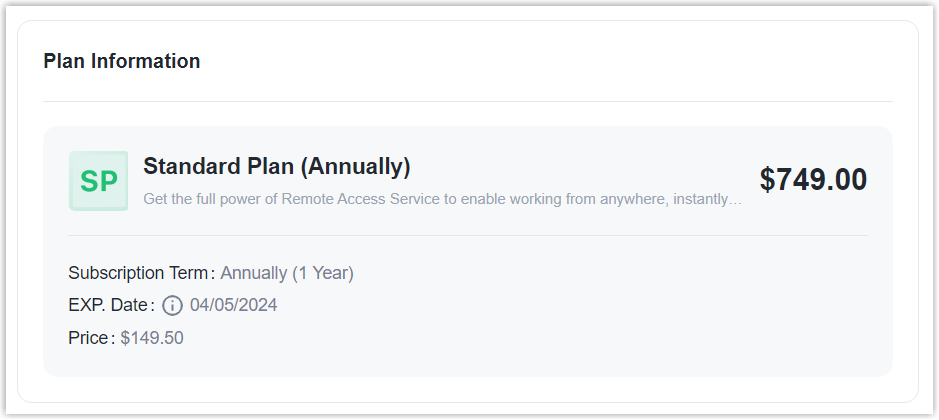Image resolution: width=939 pixels, height=420 pixels.
Task: Click the divider line inside the plan card
Action: click(x=468, y=236)
